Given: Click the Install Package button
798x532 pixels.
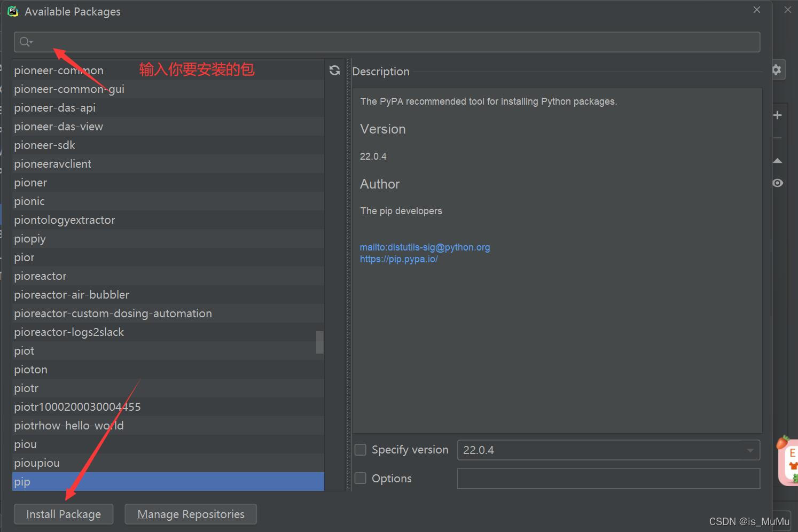Looking at the screenshot, I should point(64,514).
